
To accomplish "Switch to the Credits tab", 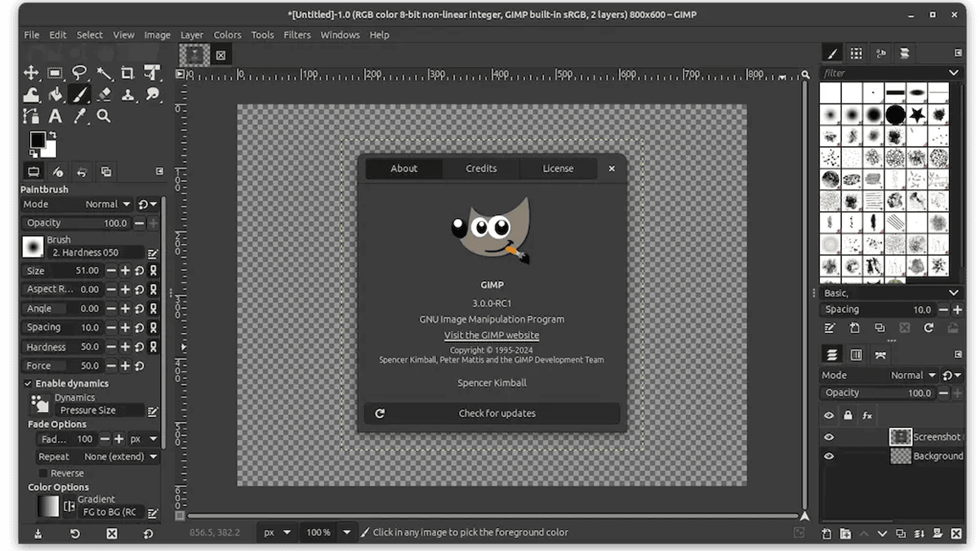I will pos(481,168).
